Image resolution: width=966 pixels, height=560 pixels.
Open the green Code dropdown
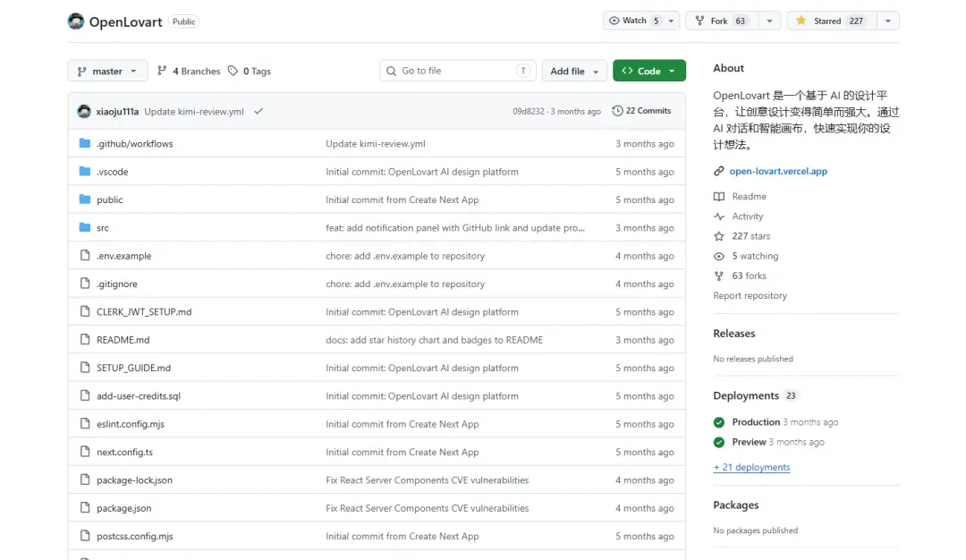tap(648, 71)
